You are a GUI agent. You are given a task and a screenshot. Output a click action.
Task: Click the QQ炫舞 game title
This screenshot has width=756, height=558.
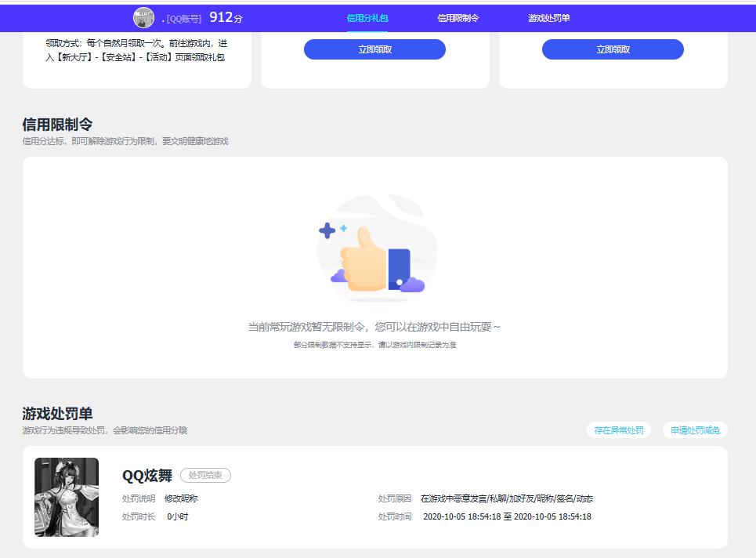point(147,476)
